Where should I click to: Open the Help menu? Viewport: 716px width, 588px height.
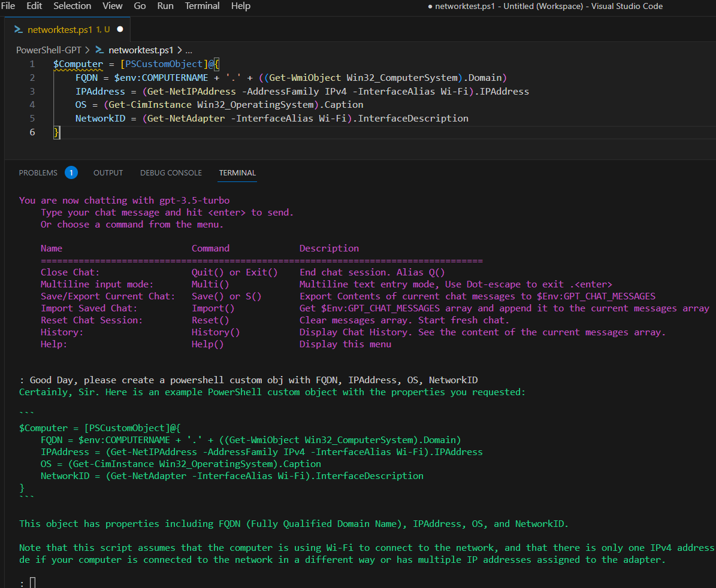(241, 6)
